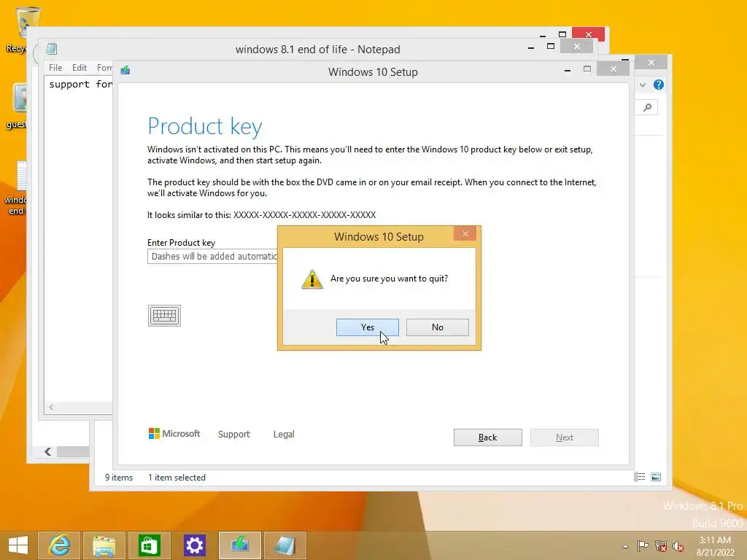This screenshot has width=747, height=560.
Task: Open the Start button
Action: pyautogui.click(x=18, y=545)
